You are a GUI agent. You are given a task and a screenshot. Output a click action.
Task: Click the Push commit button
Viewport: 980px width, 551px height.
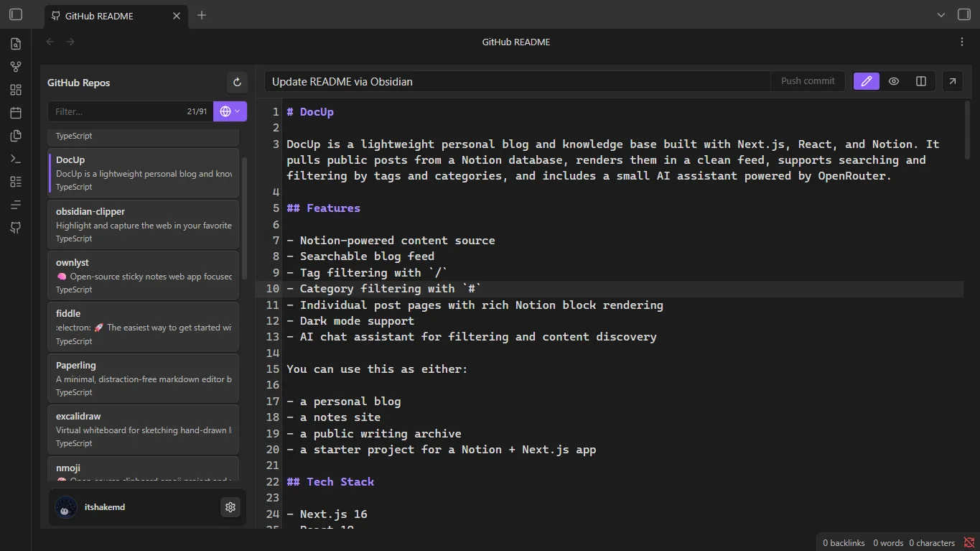coord(808,81)
